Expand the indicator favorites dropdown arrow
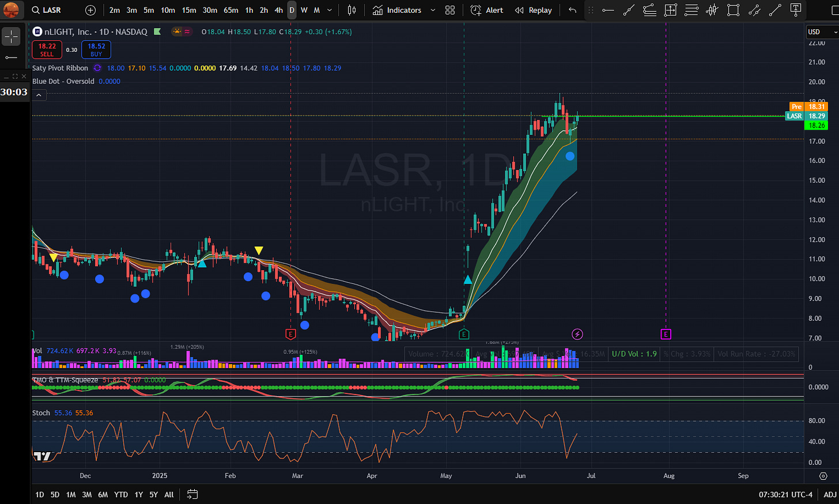 (x=433, y=10)
